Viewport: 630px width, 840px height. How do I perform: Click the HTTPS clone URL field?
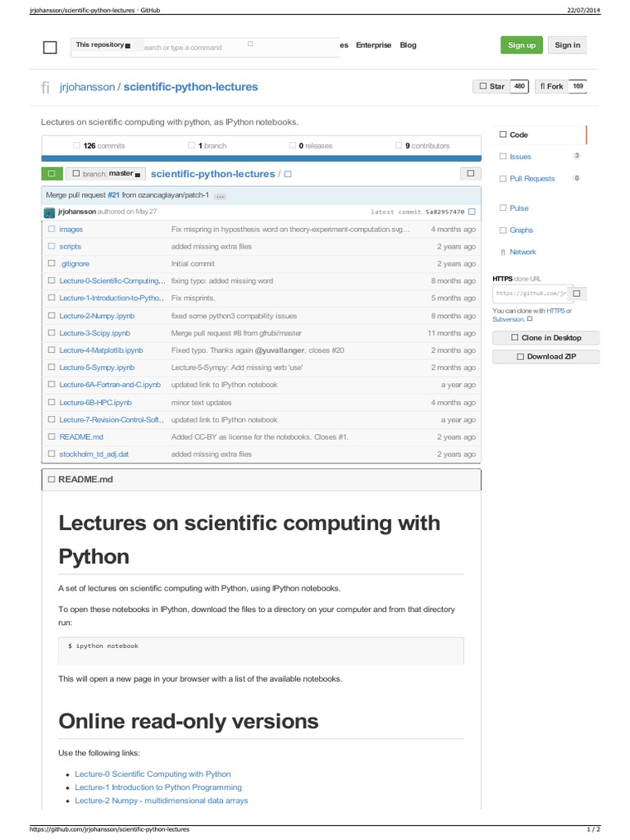pos(529,293)
